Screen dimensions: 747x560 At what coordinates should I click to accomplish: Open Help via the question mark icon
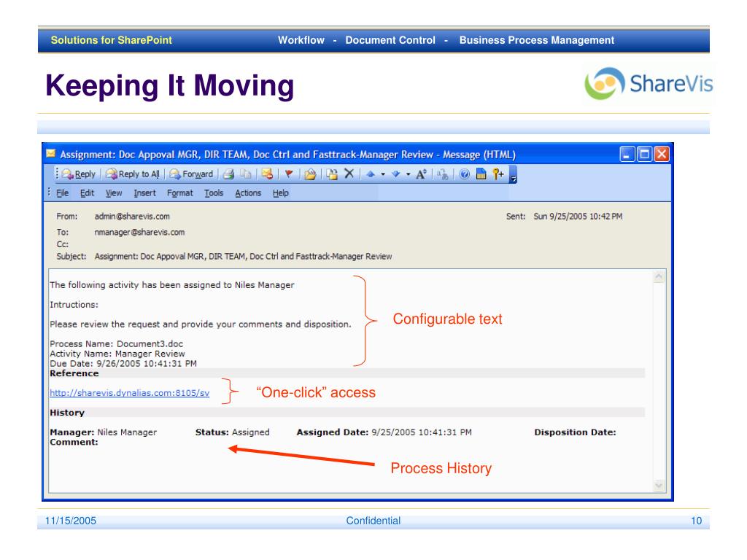pos(465,174)
